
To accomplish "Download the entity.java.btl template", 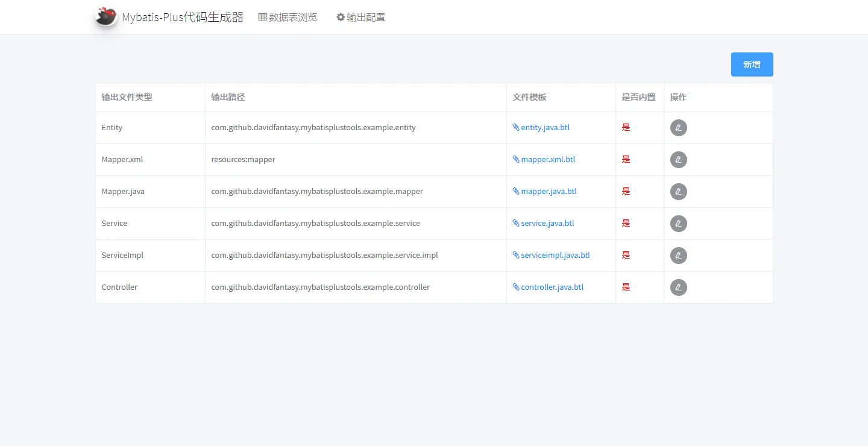I will (x=545, y=128).
